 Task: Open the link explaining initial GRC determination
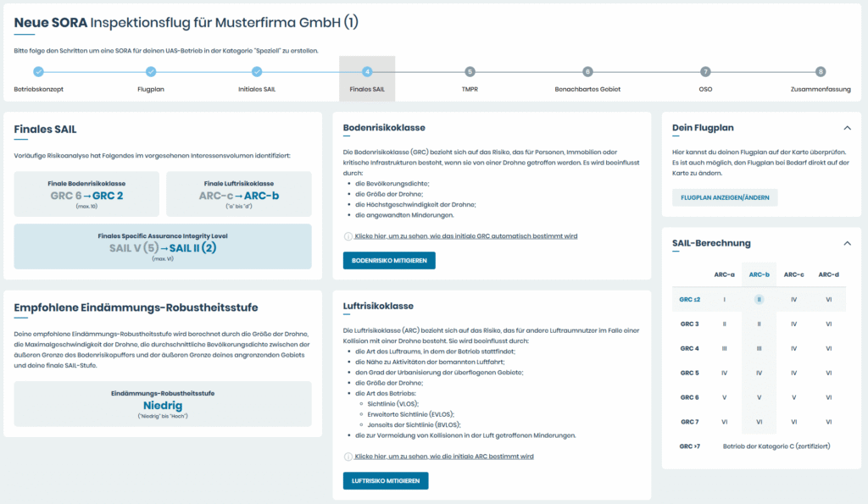(x=466, y=236)
